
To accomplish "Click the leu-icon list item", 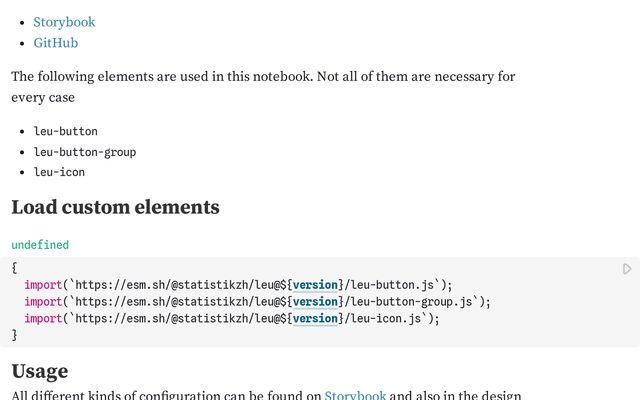I will [60, 172].
